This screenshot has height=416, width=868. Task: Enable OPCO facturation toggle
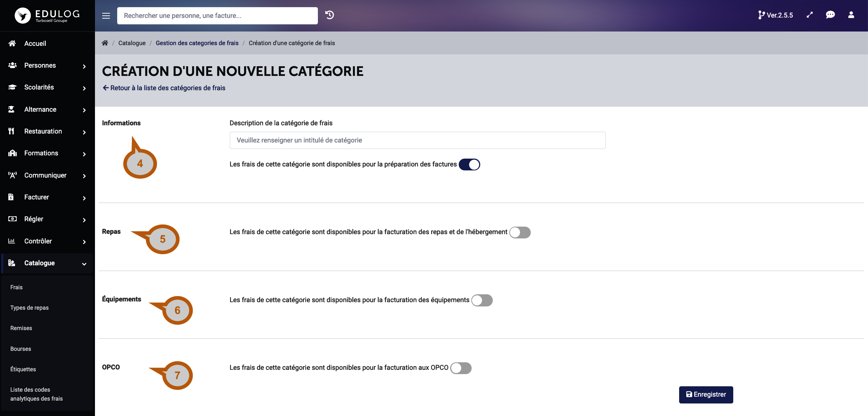coord(461,367)
